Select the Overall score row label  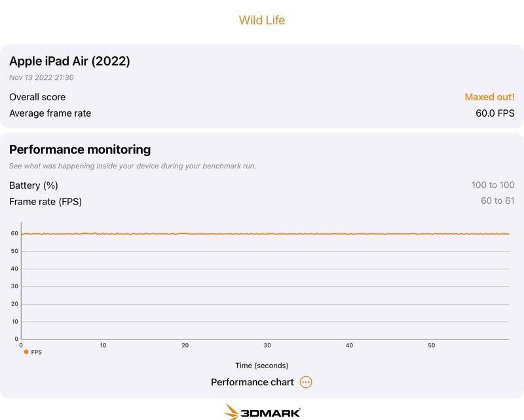(37, 97)
